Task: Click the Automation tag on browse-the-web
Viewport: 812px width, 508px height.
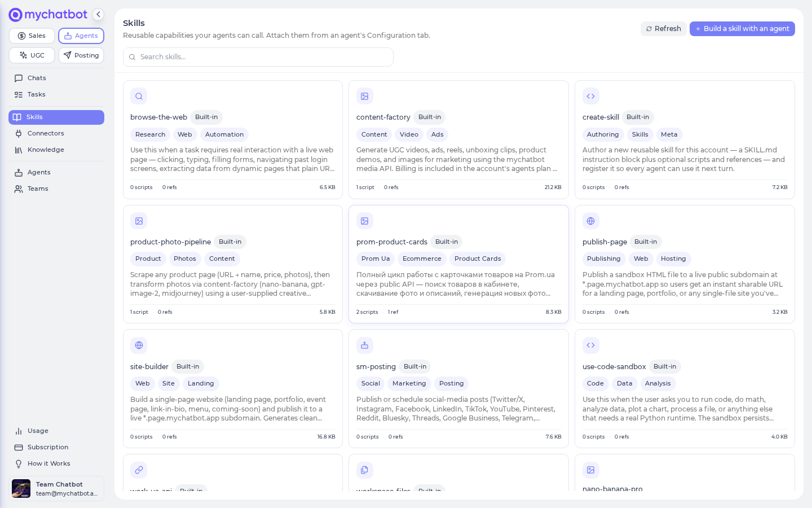Action: (x=224, y=135)
